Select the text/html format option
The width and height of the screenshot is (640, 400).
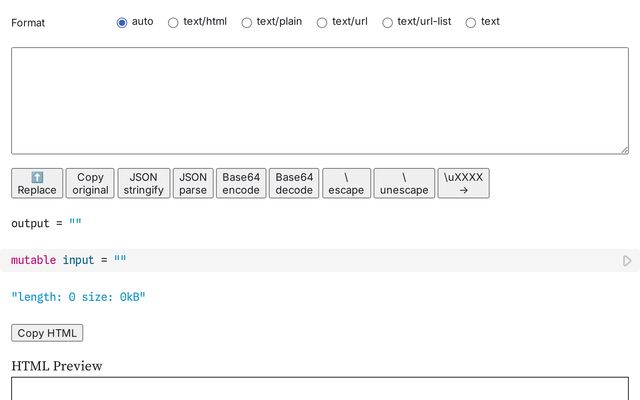173,22
